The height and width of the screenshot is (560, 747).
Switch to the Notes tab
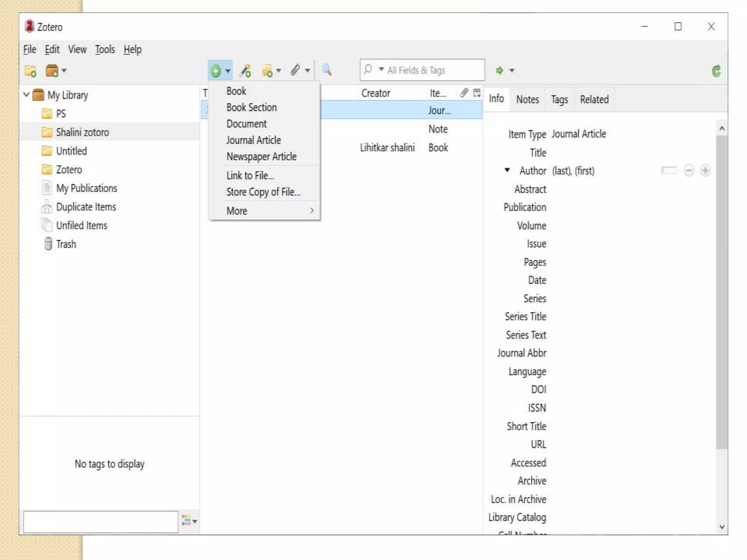527,99
